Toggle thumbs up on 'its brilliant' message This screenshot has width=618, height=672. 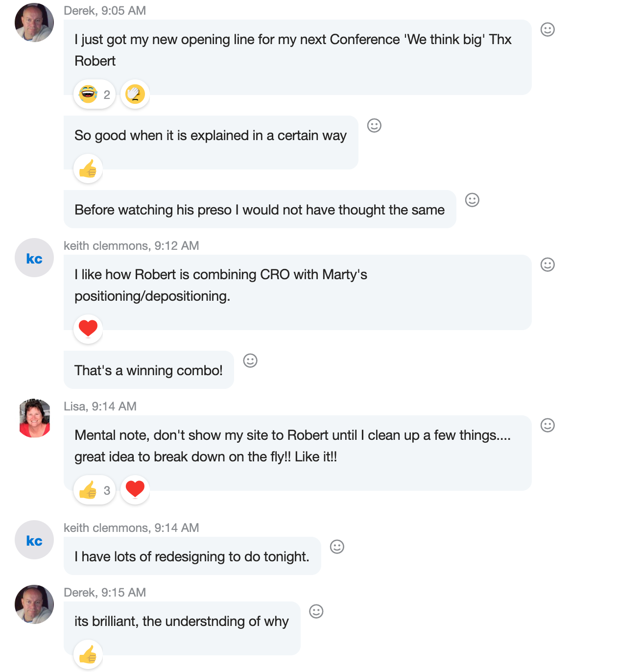[88, 654]
